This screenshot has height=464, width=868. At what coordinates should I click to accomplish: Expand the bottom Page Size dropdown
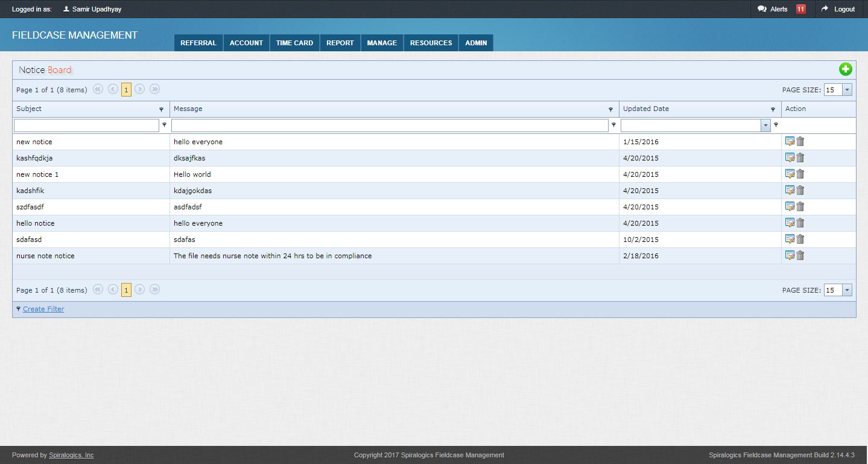coord(847,290)
